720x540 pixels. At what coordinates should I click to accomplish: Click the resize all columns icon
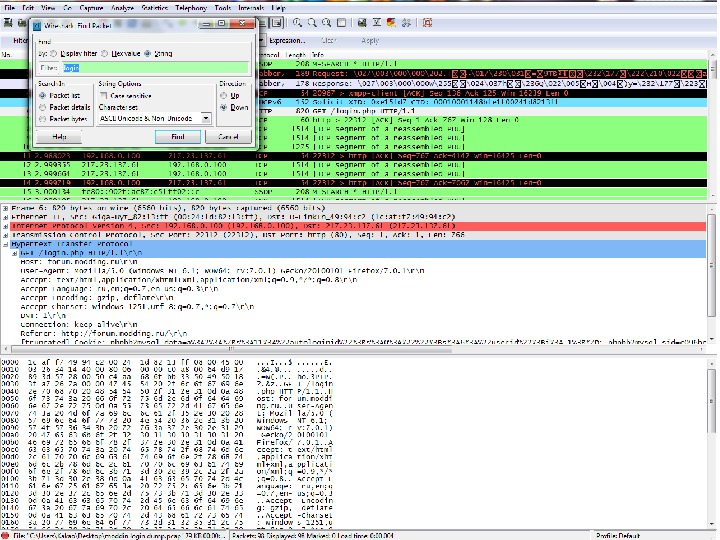tap(341, 22)
